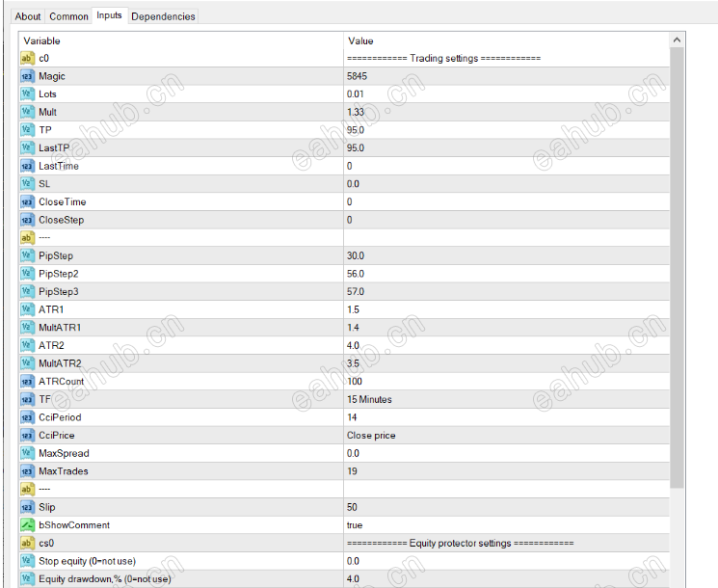Click the integer icon beside LastTime
This screenshot has width=718, height=588.
pos(27,166)
